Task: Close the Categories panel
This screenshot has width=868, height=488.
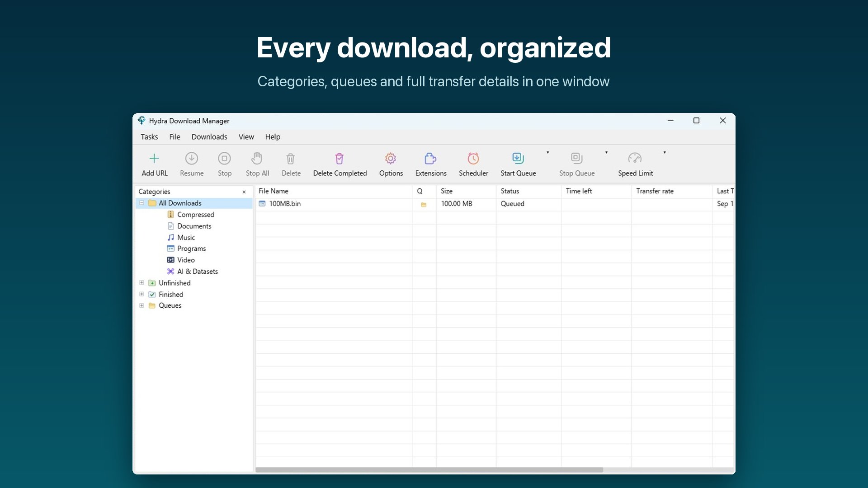Action: click(244, 192)
